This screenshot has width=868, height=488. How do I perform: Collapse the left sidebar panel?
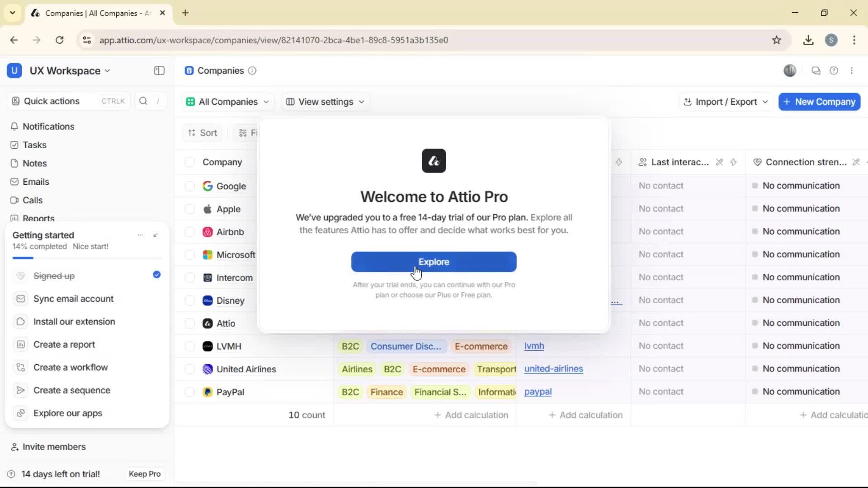159,70
